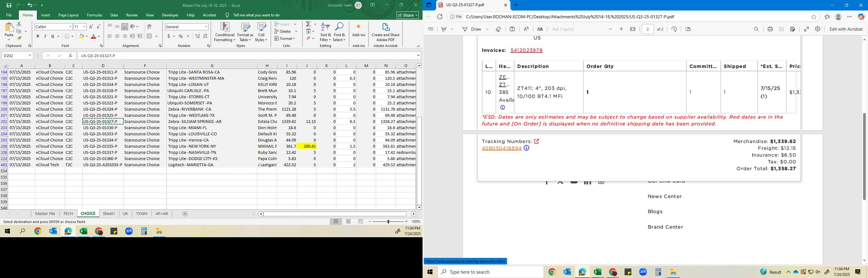Click the Insert Function fx icon

pyautogui.click(x=70, y=56)
